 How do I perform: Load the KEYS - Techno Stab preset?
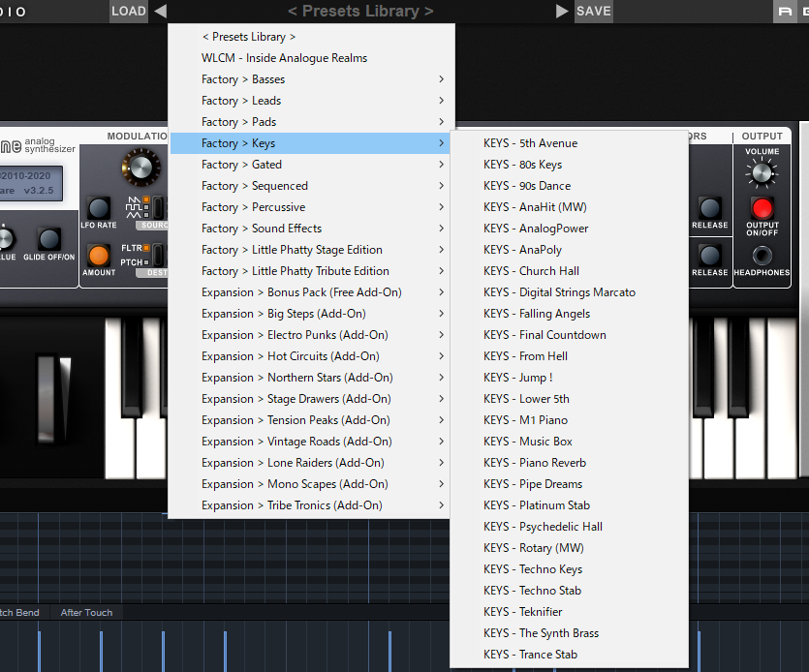click(x=570, y=591)
